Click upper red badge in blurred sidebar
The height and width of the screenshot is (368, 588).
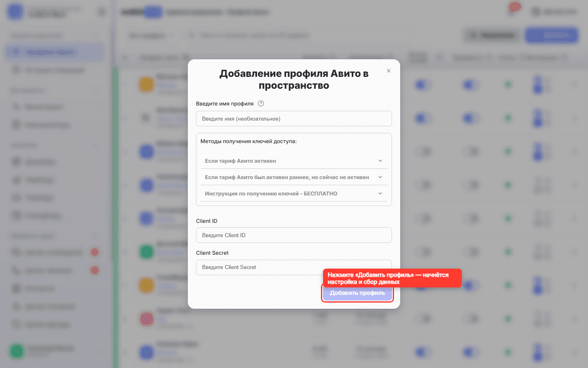pos(95,252)
